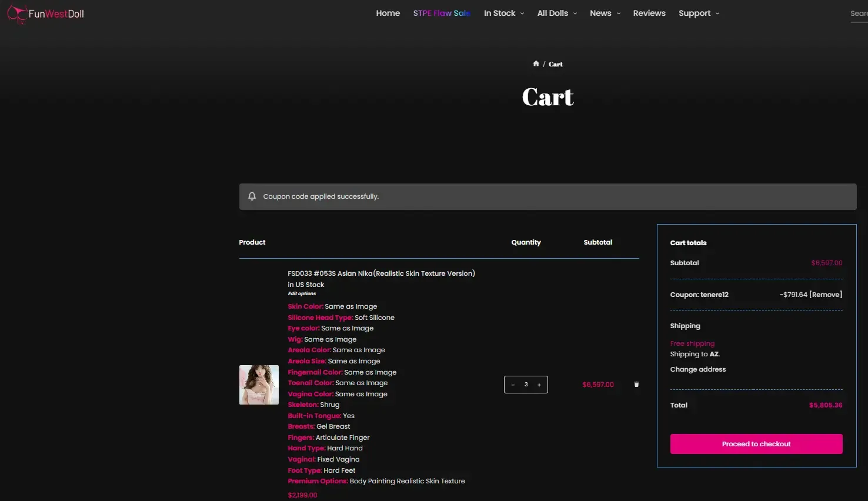Click the 'Foot Type:' option label
Image resolution: width=868 pixels, height=501 pixels.
(x=305, y=470)
